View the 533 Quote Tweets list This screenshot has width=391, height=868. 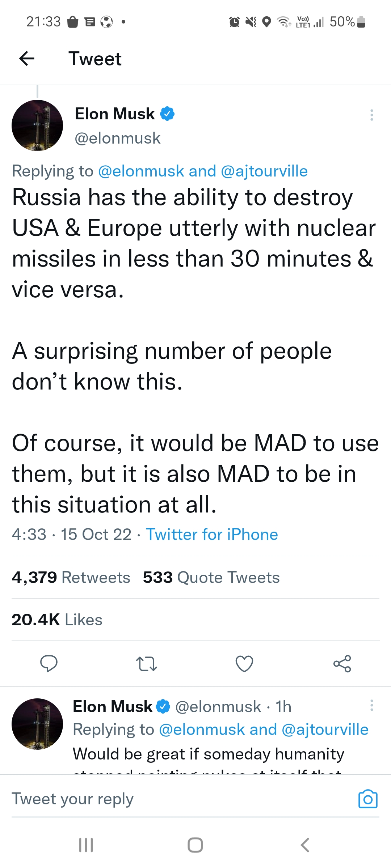211,578
